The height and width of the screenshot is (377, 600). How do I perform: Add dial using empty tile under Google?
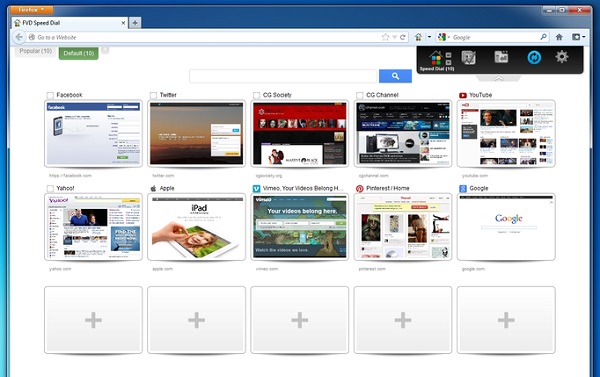click(506, 320)
